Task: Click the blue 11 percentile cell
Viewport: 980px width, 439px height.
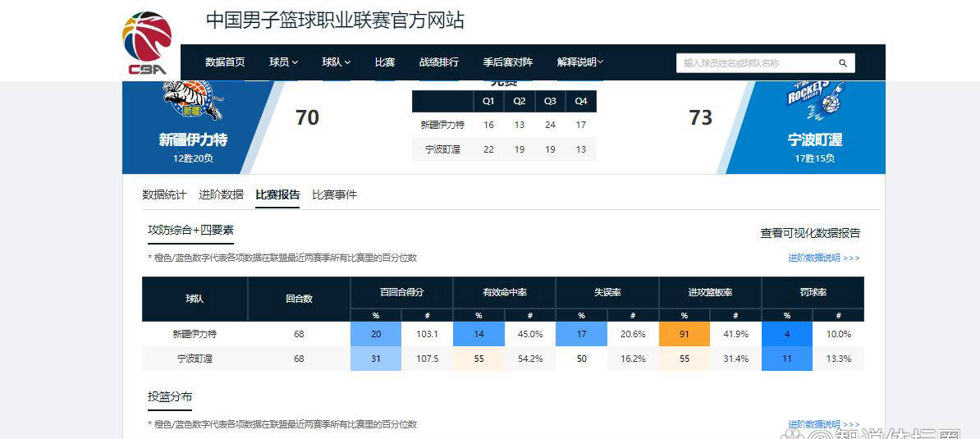Action: coord(787,359)
